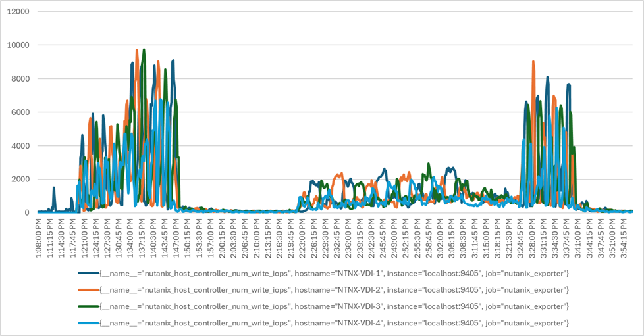The image size is (644, 336).
Task: Click the 1:34:00 PM time axis label
Action: pyautogui.click(x=130, y=239)
